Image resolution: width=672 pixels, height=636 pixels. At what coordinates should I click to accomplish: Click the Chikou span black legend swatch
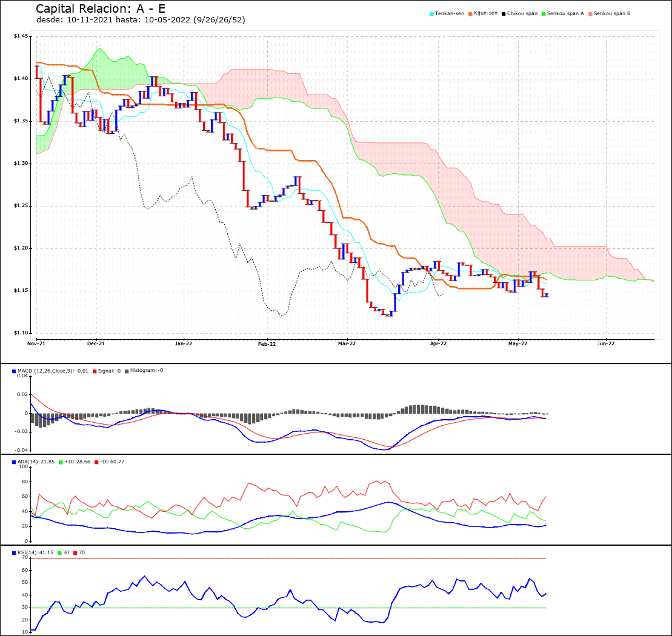504,14
